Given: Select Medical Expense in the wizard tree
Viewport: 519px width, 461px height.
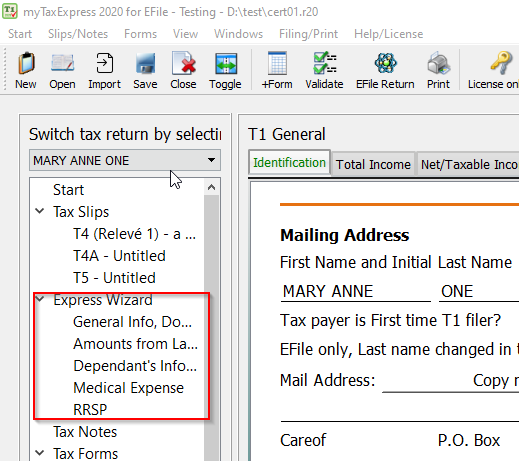Looking at the screenshot, I should pyautogui.click(x=128, y=388).
